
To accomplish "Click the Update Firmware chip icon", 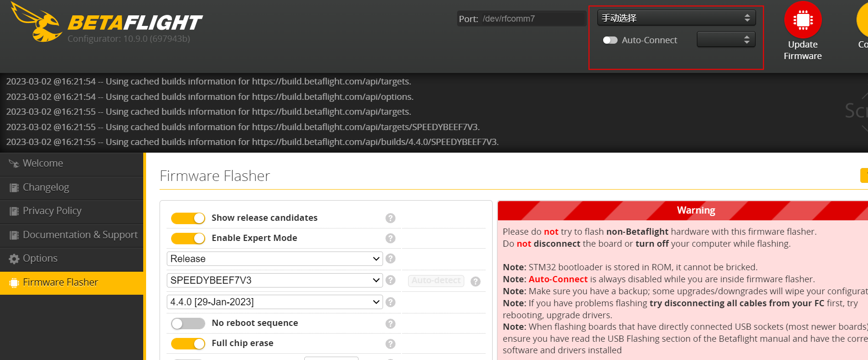I will pos(803,20).
